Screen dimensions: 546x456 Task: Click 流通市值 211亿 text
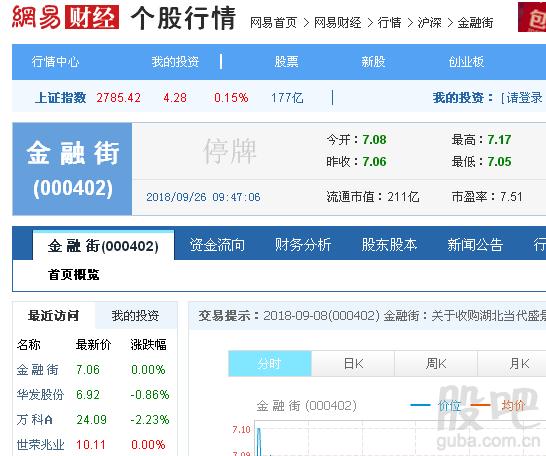pyautogui.click(x=373, y=197)
